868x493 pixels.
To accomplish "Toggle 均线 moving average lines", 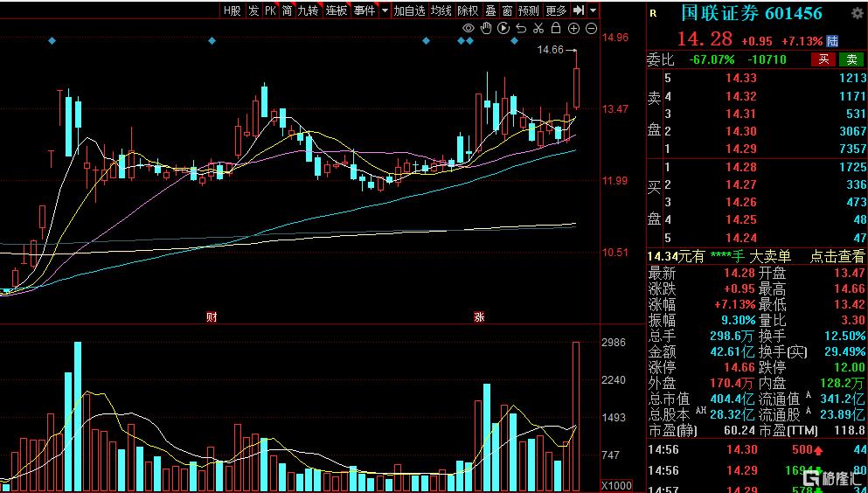I will (441, 10).
